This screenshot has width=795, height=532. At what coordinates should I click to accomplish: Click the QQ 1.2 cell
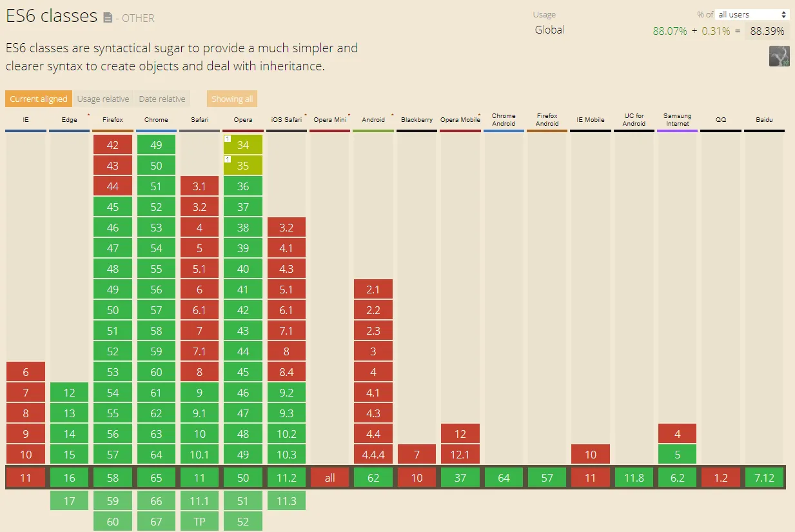click(721, 478)
